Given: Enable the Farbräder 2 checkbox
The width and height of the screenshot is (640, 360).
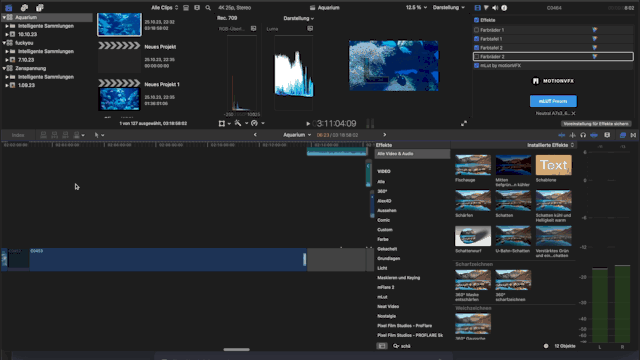Looking at the screenshot, I should point(476,57).
